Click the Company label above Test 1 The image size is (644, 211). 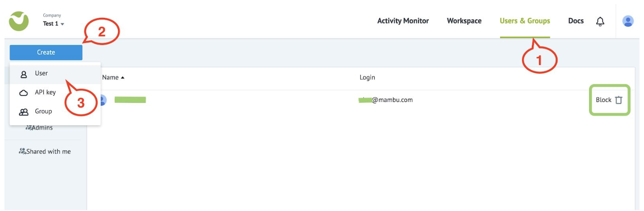[x=52, y=16]
